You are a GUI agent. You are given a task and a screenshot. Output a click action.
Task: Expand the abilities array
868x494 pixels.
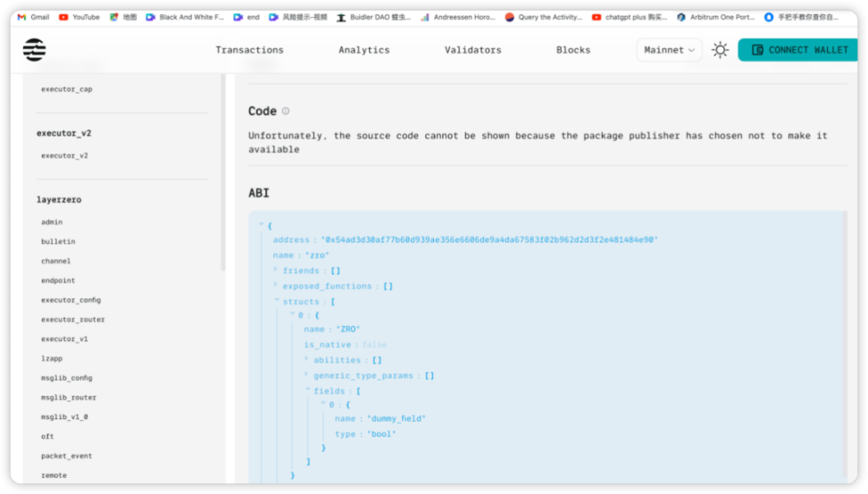(306, 358)
